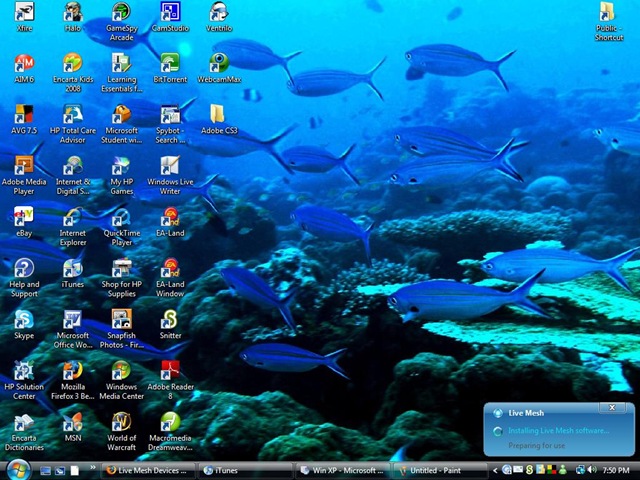Launch MSN desktop shortcut
This screenshot has height=480, width=640.
(x=73, y=428)
